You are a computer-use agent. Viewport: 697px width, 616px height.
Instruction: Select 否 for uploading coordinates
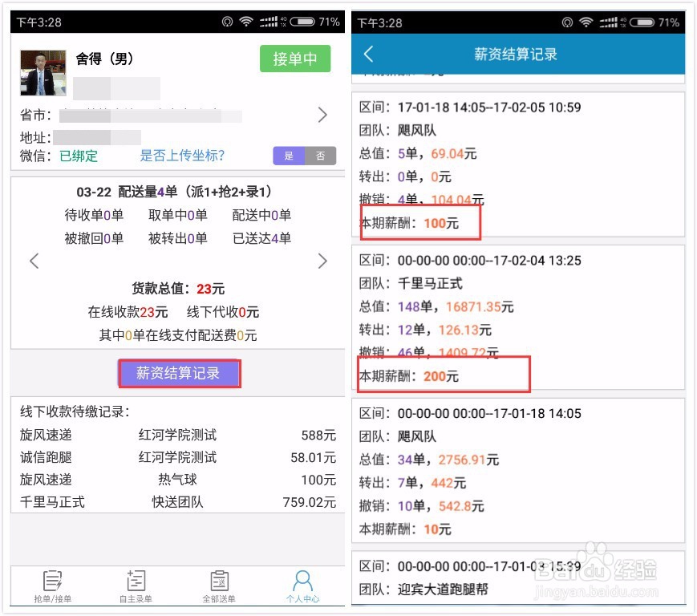(321, 156)
